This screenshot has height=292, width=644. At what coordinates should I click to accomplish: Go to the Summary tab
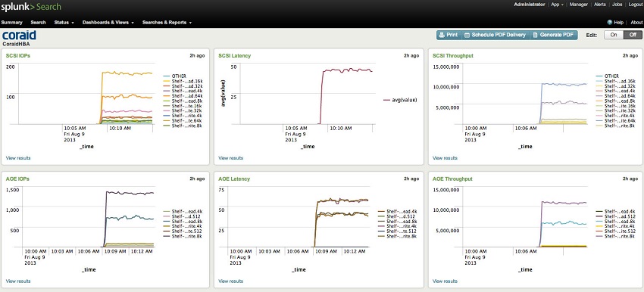pos(12,23)
